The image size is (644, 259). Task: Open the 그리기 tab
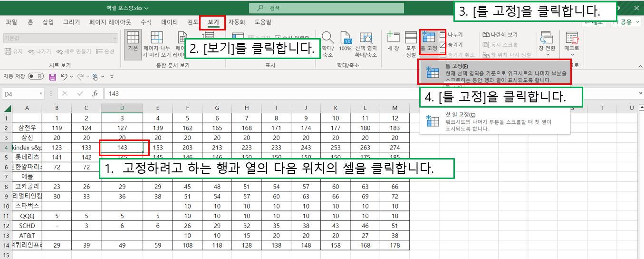click(x=72, y=22)
